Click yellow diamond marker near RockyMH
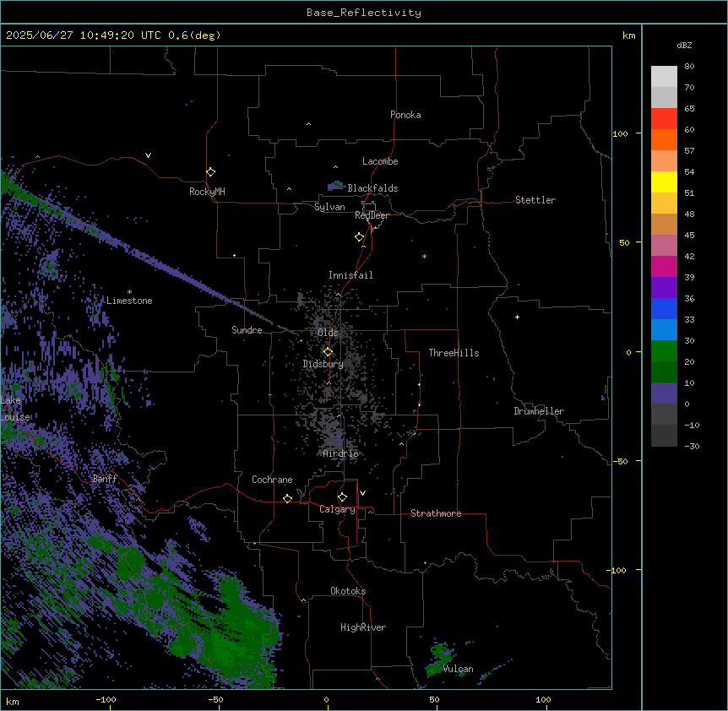 [211, 171]
